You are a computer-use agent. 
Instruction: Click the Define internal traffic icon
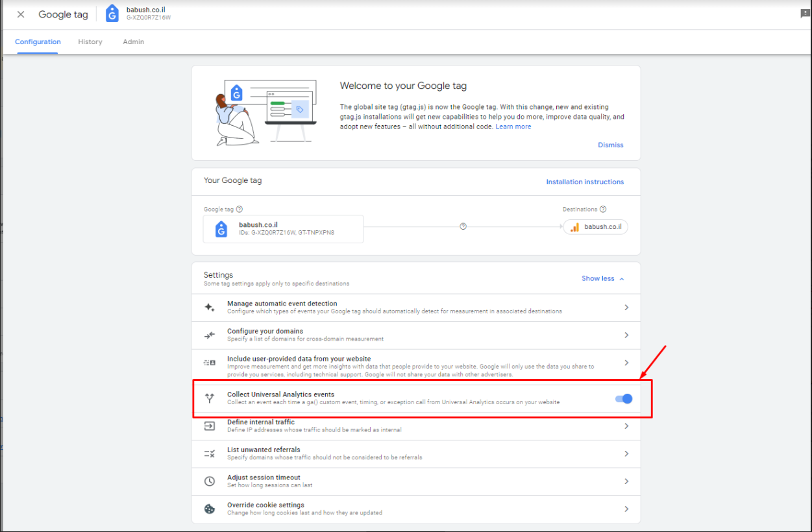(210, 426)
